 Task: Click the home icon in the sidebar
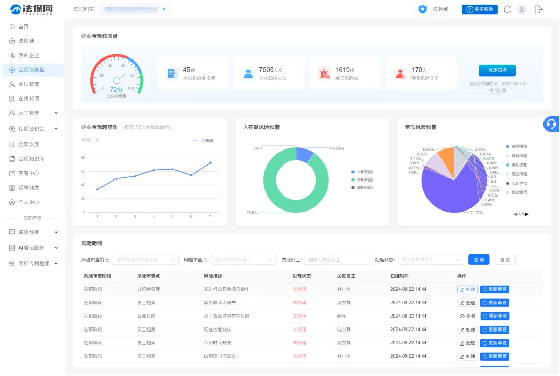pyautogui.click(x=12, y=26)
